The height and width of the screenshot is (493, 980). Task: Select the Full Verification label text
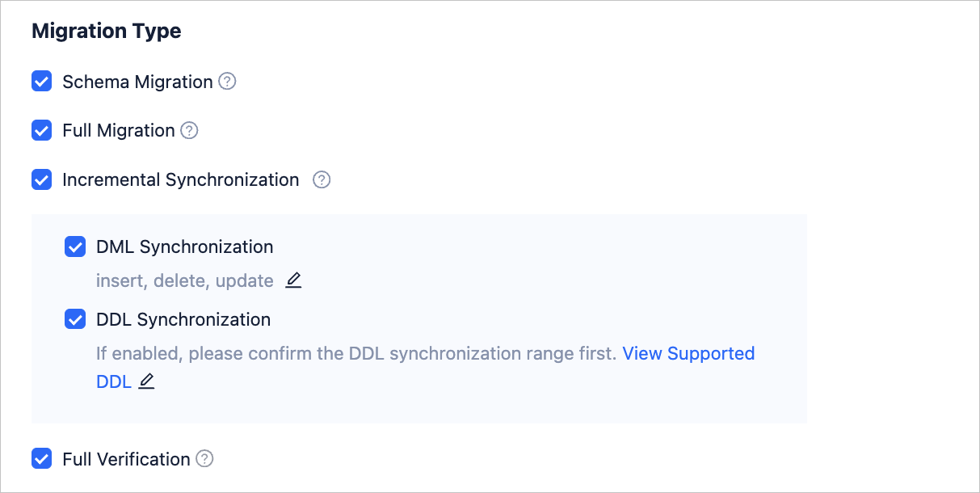pyautogui.click(x=126, y=459)
